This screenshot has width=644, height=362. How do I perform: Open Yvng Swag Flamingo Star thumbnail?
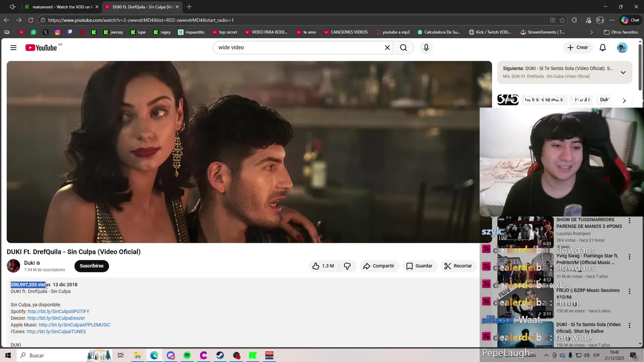[525, 267]
